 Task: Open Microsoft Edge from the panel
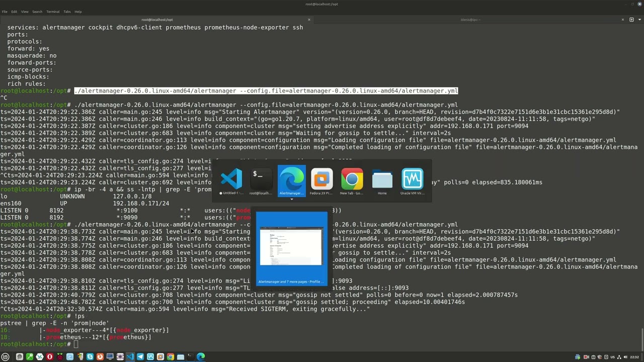pos(201,357)
